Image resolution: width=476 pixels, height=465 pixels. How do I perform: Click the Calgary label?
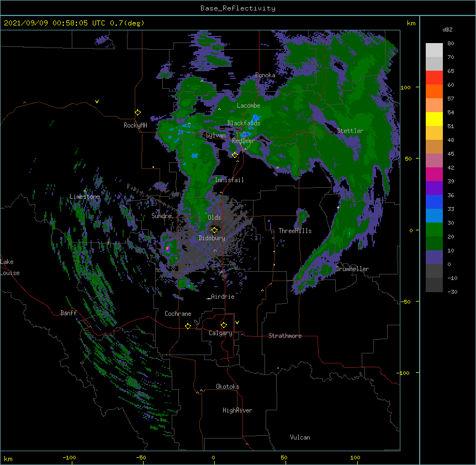point(220,333)
